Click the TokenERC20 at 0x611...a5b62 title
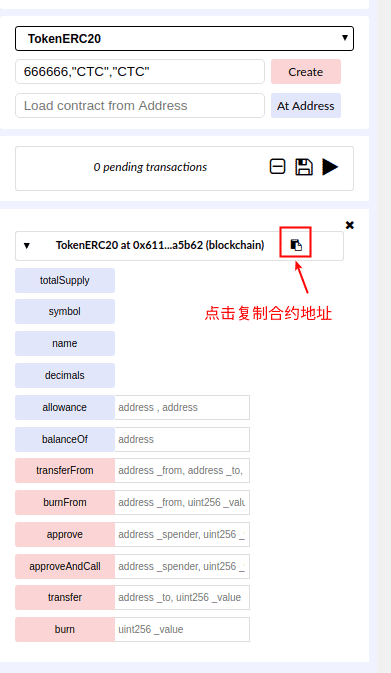 pyautogui.click(x=160, y=245)
